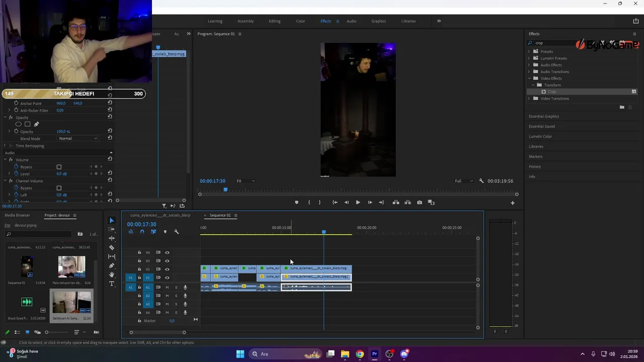Toggle V3 track output eye
Image resolution: width=644 pixels, height=362 pixels.
click(x=167, y=261)
